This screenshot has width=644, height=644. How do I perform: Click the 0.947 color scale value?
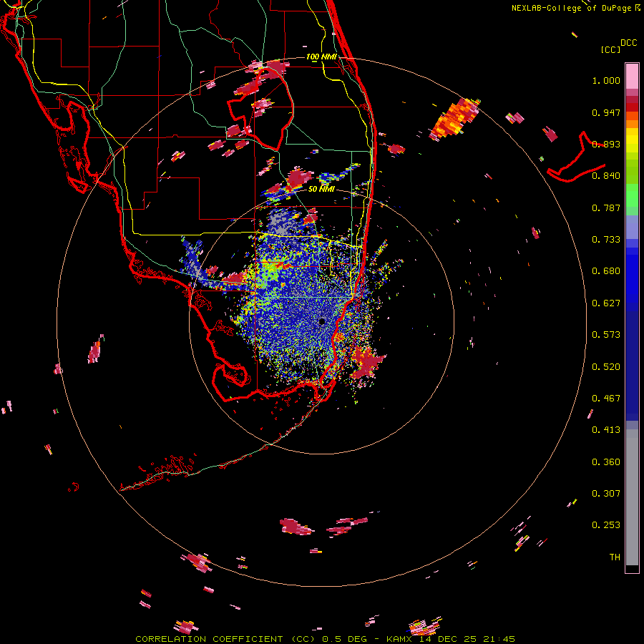[x=606, y=112]
